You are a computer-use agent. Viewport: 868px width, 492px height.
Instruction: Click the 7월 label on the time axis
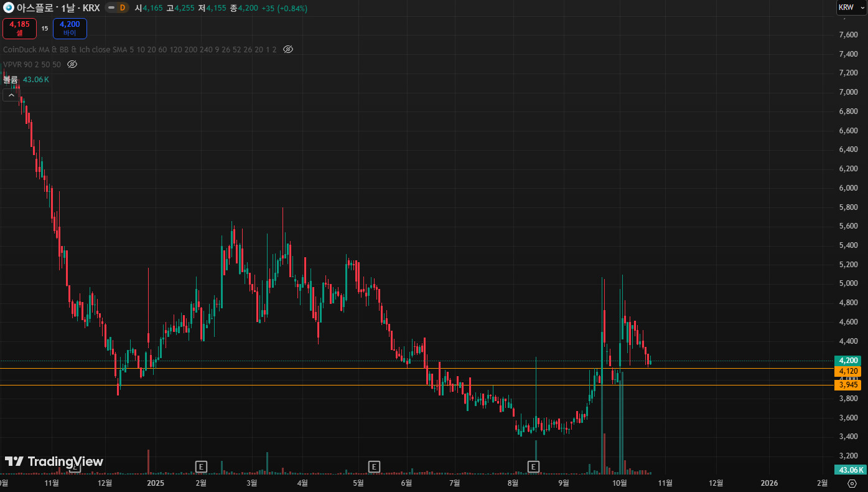tap(455, 483)
